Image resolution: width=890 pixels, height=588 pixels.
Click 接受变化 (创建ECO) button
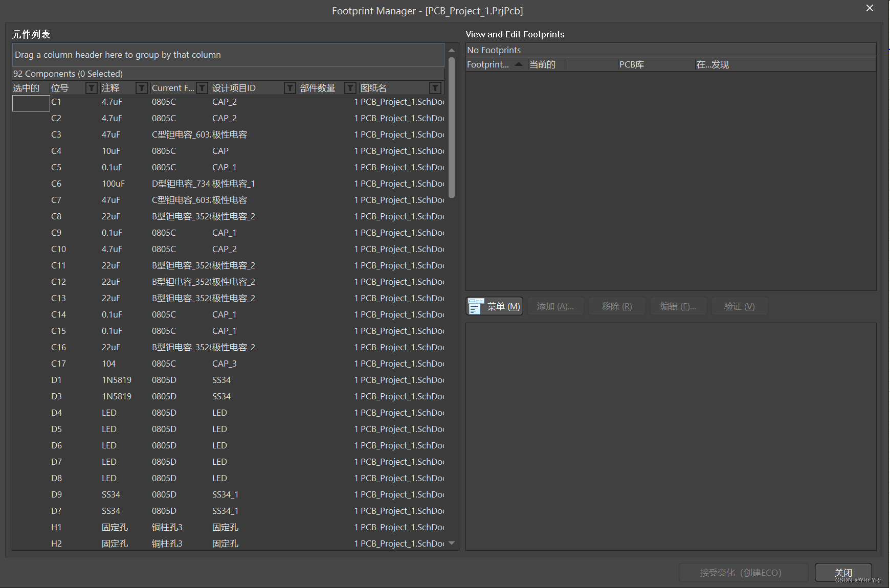[743, 573]
